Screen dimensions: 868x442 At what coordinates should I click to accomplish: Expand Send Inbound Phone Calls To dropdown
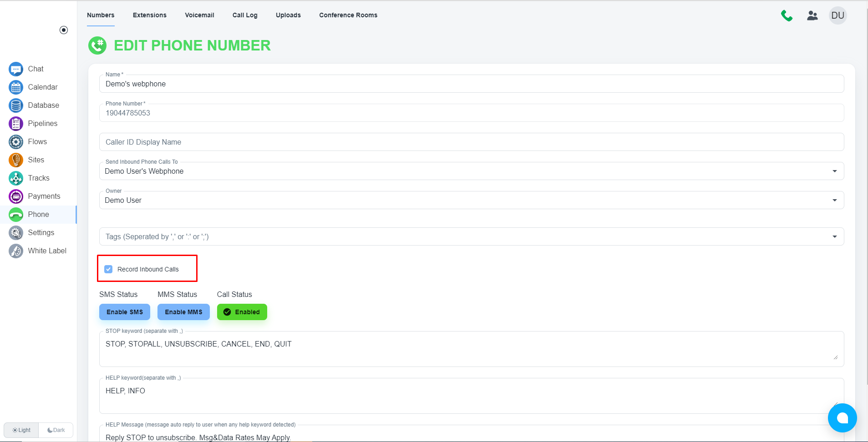coord(834,171)
